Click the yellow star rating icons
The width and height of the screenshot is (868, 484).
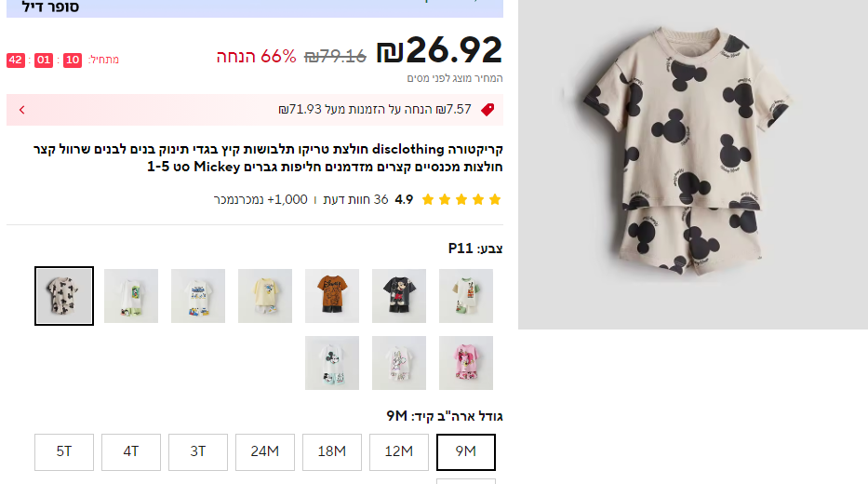point(461,199)
